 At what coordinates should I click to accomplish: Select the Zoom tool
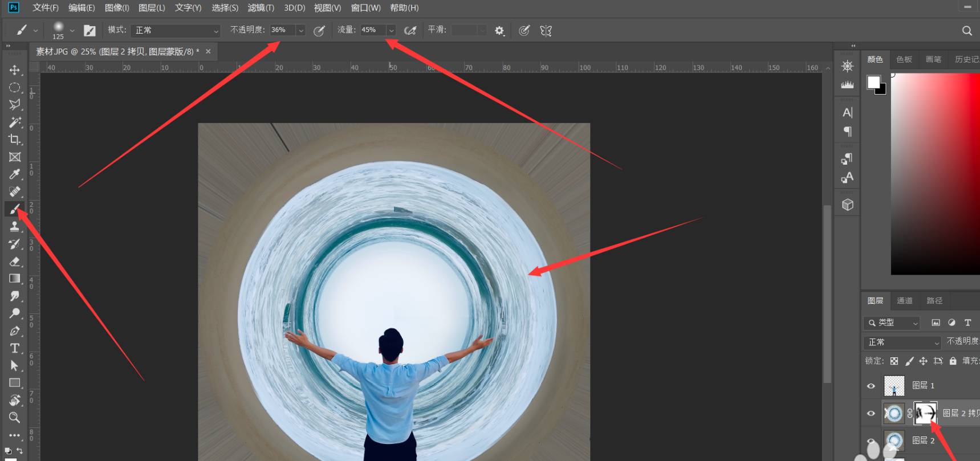coord(15,418)
